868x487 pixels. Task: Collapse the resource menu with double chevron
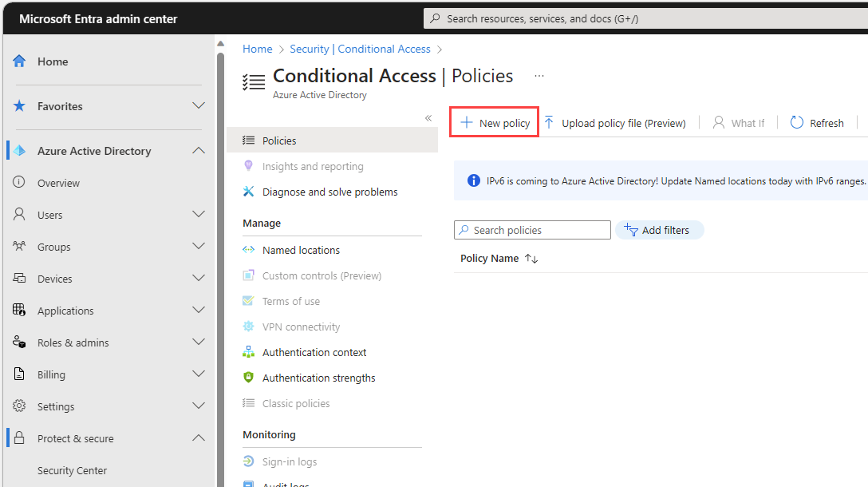click(428, 118)
